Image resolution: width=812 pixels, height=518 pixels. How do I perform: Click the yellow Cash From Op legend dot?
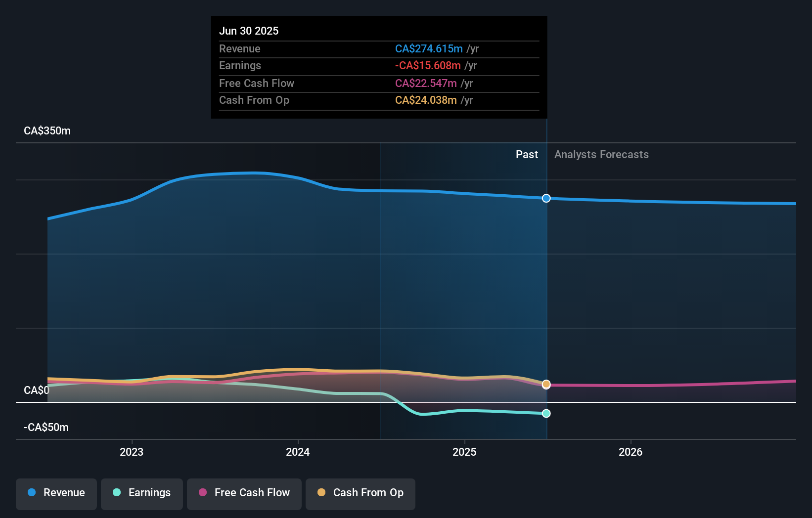322,492
